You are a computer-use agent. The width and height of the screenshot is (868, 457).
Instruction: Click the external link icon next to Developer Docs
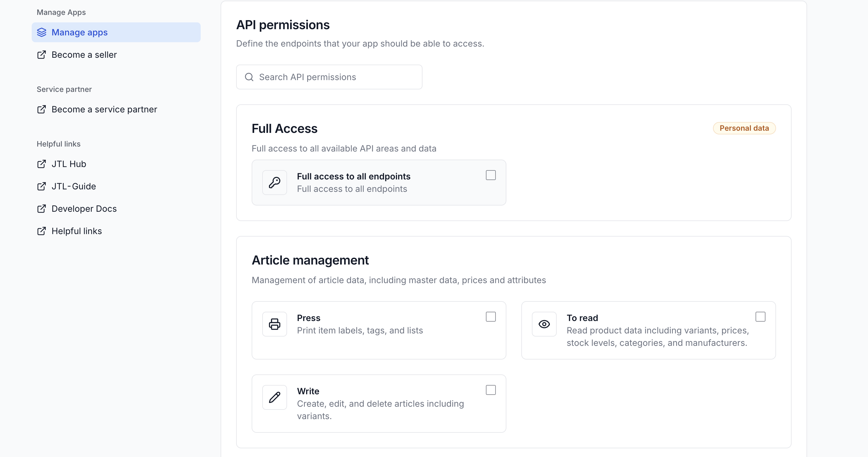click(41, 209)
